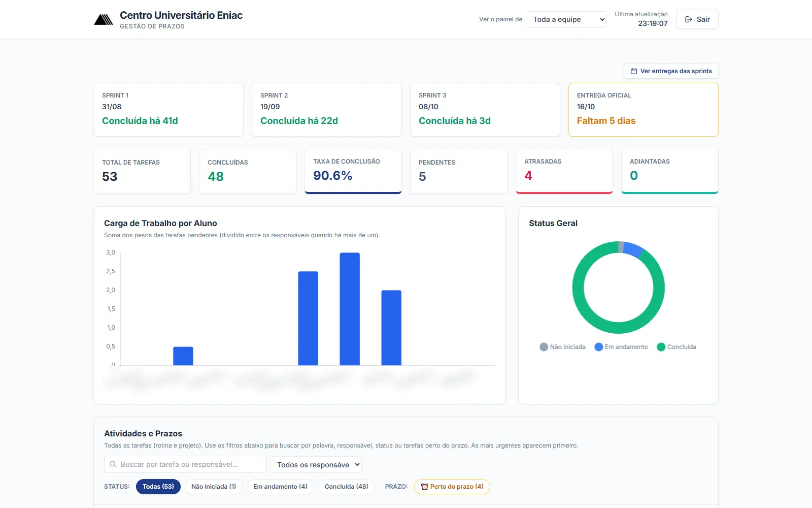Viewport: 812px width, 508px height.
Task: Click the last update time 23:19:07
Action: pyautogui.click(x=653, y=23)
